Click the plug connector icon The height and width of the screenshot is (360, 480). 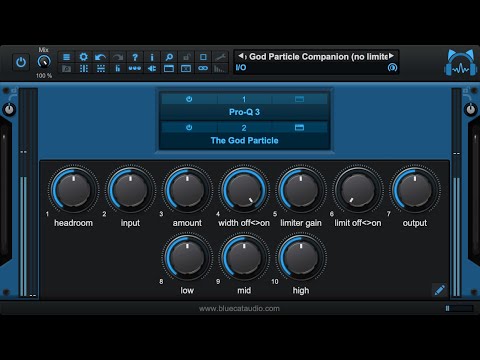[x=152, y=69]
